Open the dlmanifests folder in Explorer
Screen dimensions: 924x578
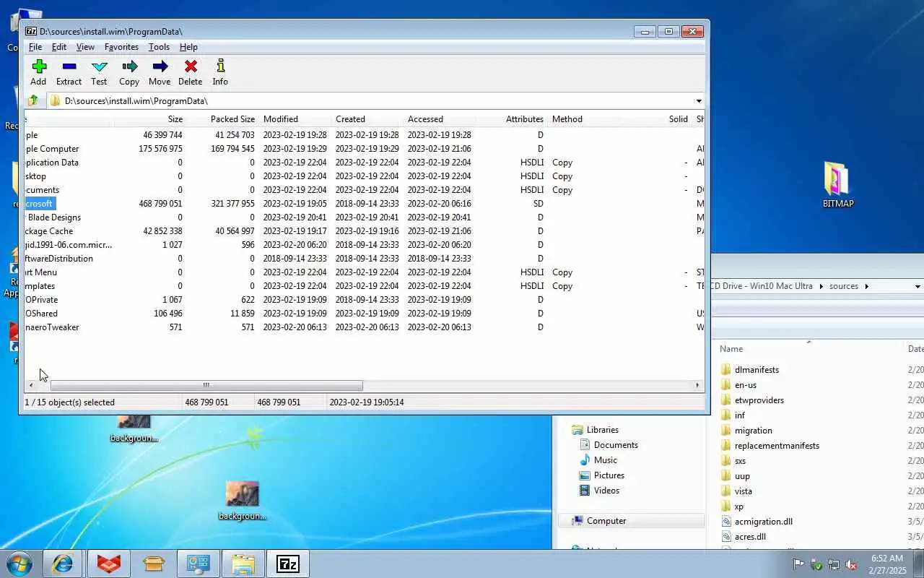click(757, 370)
